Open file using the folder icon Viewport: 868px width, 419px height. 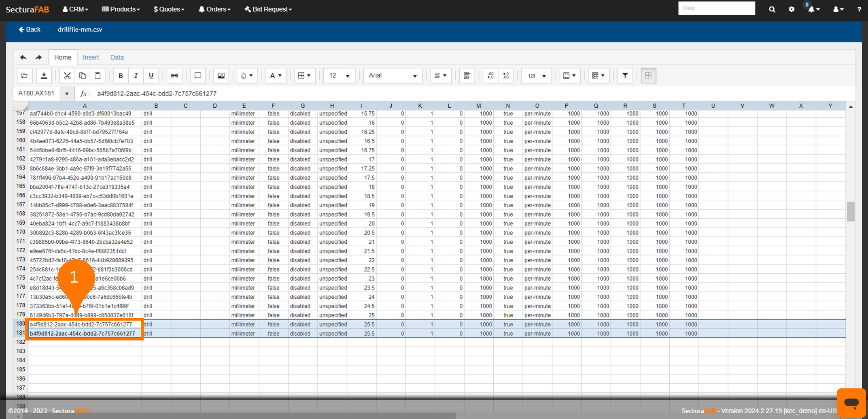pyautogui.click(x=25, y=76)
